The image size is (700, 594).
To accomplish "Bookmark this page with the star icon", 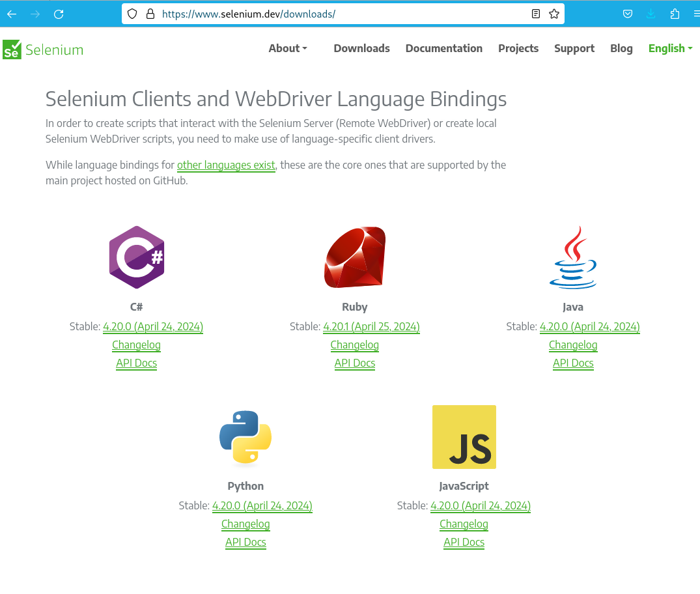I will [554, 14].
